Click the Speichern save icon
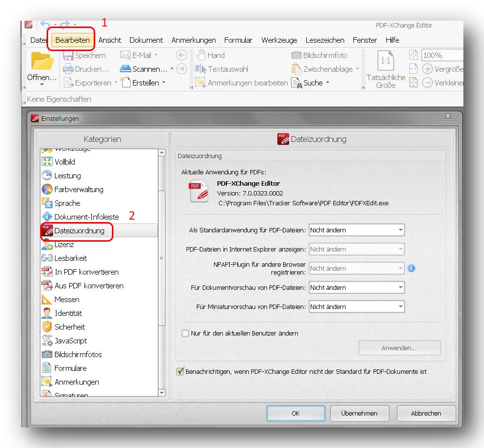The width and height of the screenshot is (484, 448). tap(68, 56)
